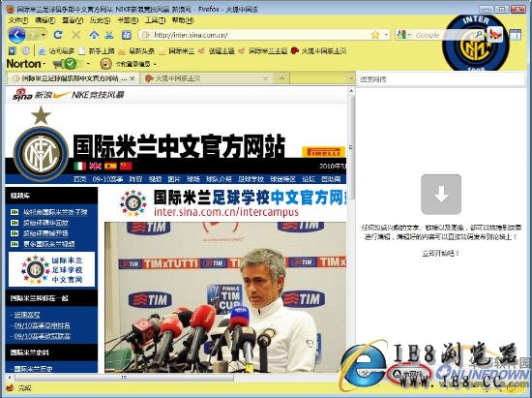Click 论坛 in the site navigation bar

click(309, 179)
